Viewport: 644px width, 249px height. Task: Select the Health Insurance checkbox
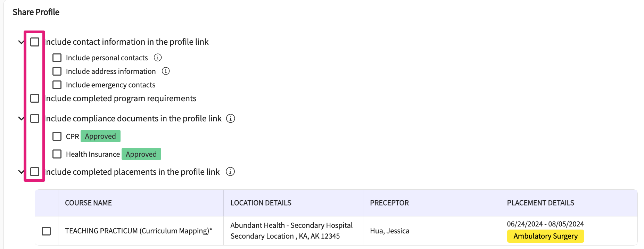[x=57, y=154]
